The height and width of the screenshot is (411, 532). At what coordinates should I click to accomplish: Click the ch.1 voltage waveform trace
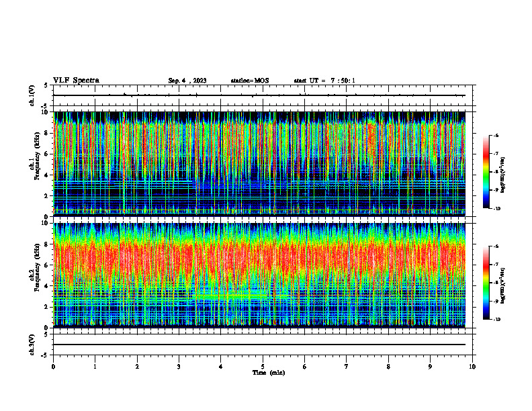tap(259, 95)
